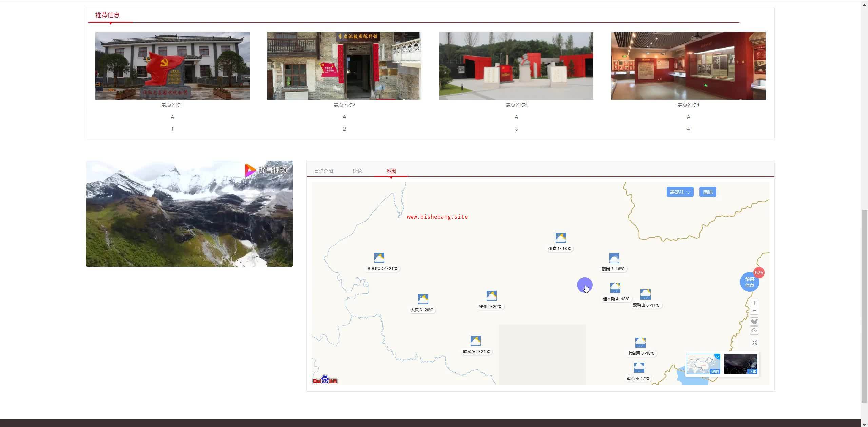Zoom in the map with plus button

(x=754, y=303)
